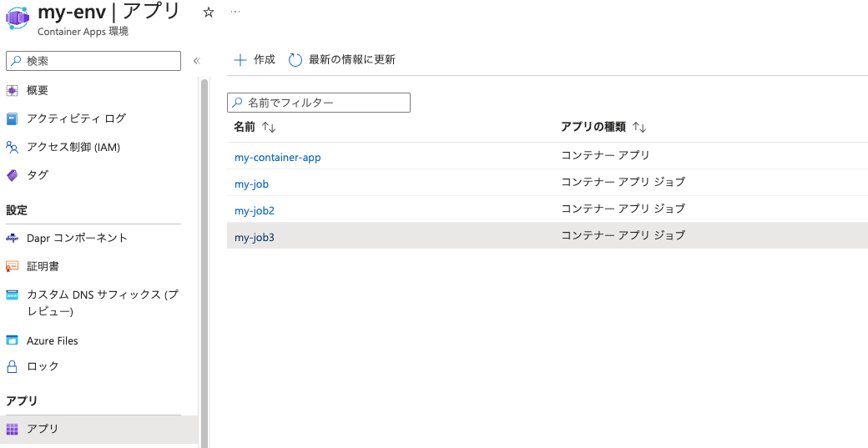
Task: Open my-job3 link
Action: [255, 237]
